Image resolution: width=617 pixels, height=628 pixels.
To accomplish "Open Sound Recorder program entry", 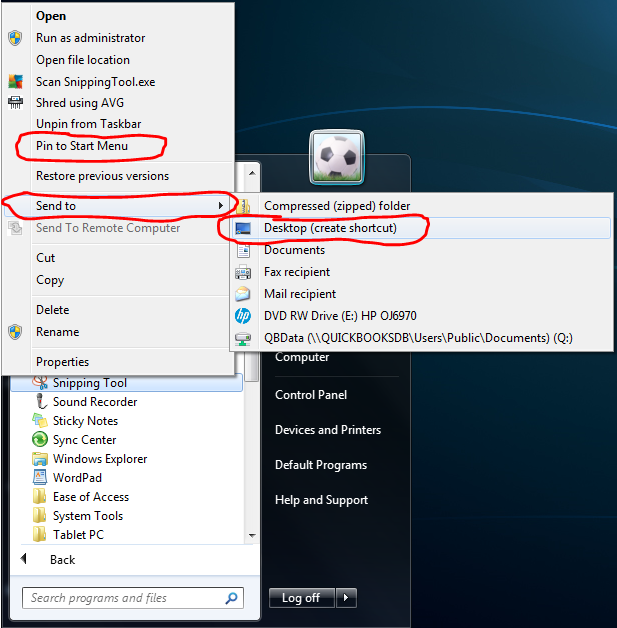I will coord(95,402).
